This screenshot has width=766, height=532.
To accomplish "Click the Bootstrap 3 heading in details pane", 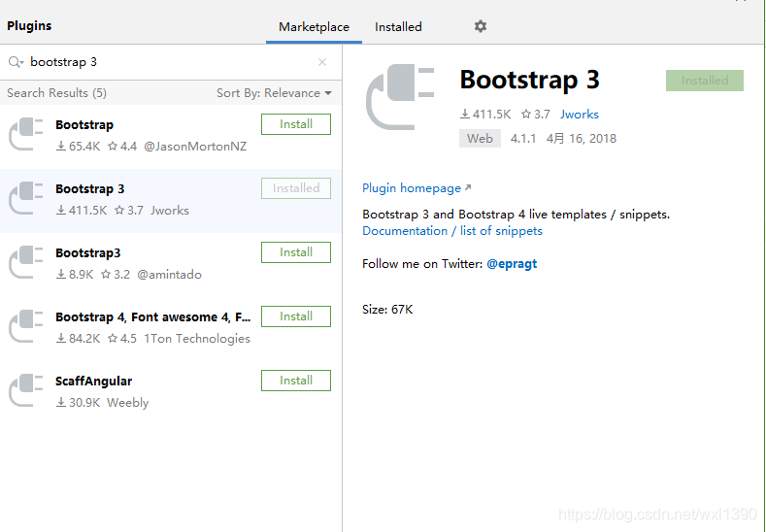I will (529, 80).
